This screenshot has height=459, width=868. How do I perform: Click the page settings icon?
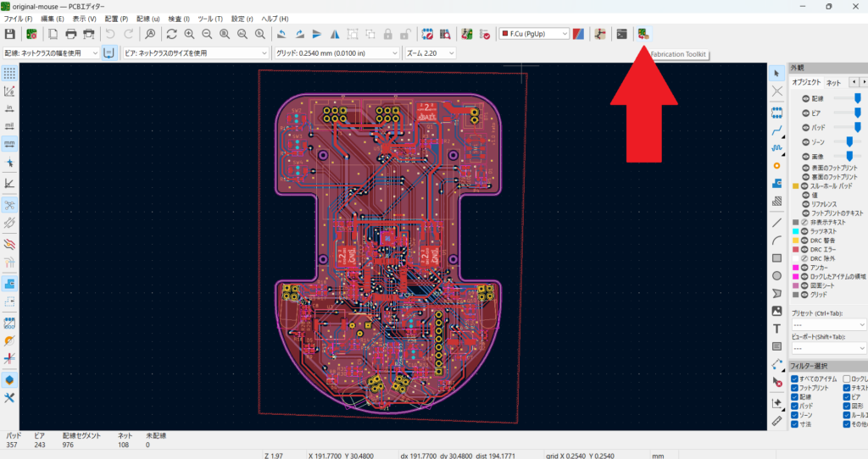coord(53,34)
